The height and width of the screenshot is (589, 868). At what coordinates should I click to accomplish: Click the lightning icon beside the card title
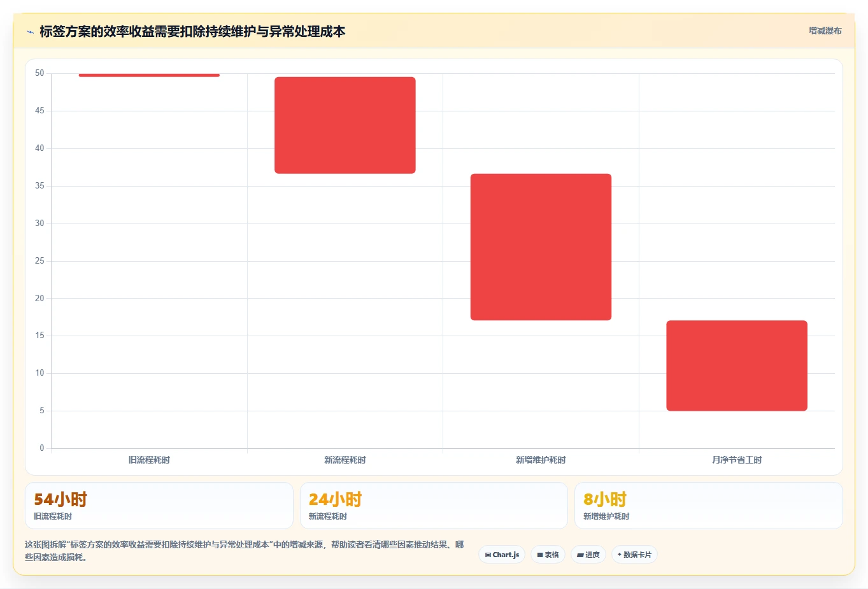(x=30, y=32)
